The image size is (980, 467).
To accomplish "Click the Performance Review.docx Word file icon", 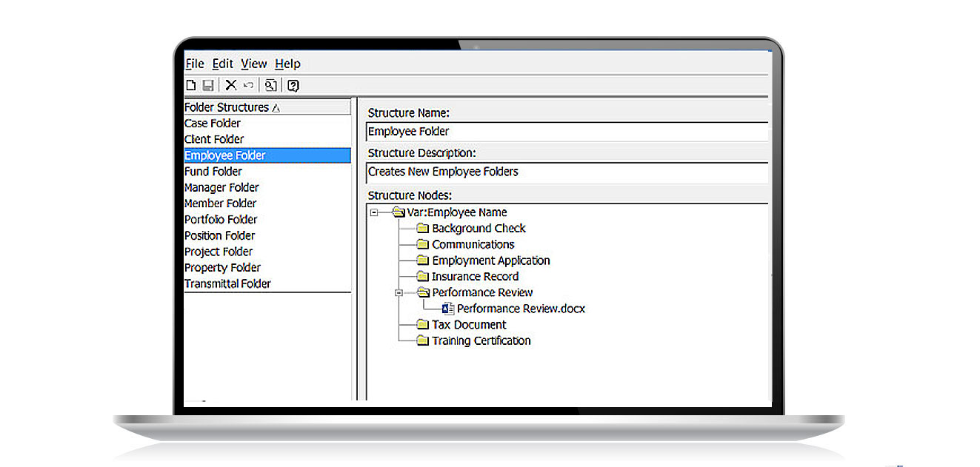I will 447,309.
